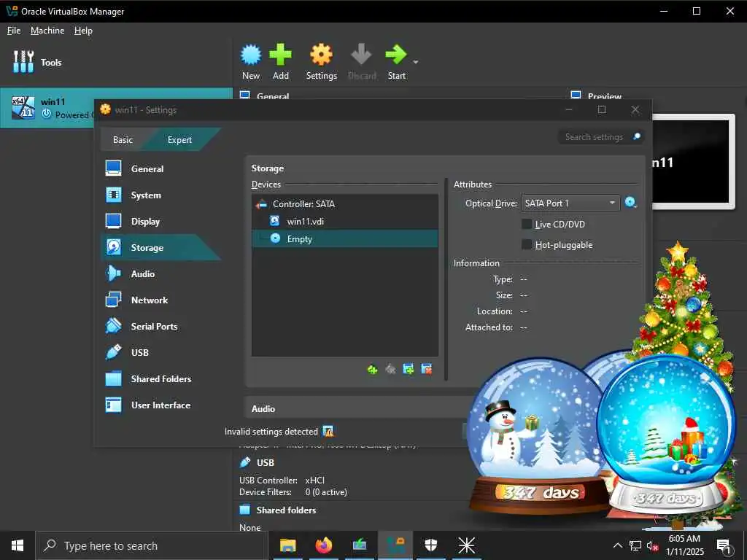Click the muted volume tray icon
Viewport: 747px width, 560px height.
click(653, 545)
